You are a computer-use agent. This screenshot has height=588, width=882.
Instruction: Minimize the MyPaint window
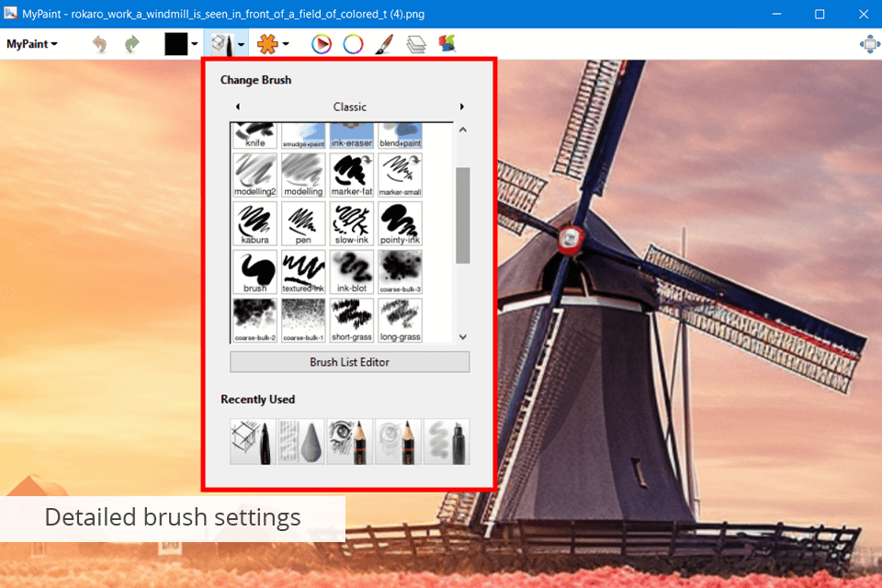[777, 14]
